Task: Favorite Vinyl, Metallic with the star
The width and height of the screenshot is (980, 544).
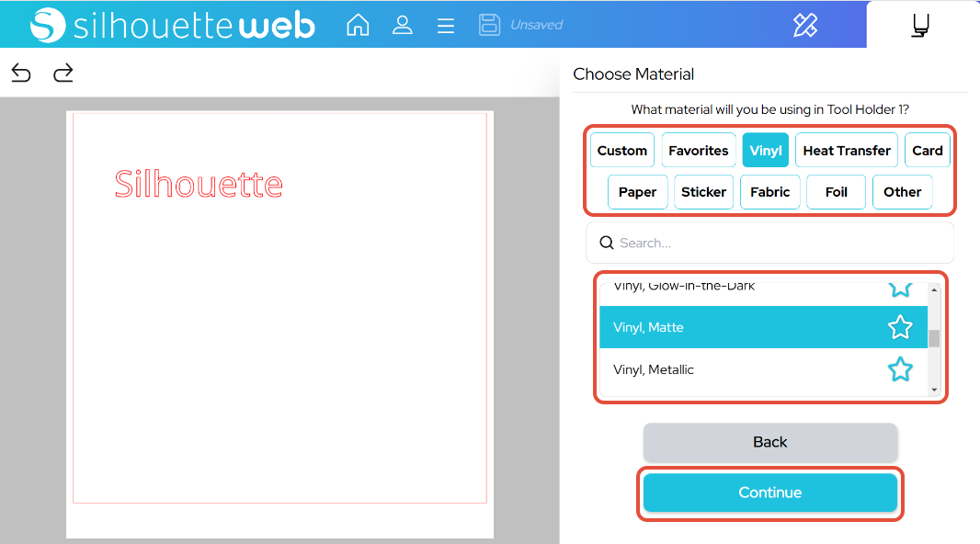Action: click(900, 369)
